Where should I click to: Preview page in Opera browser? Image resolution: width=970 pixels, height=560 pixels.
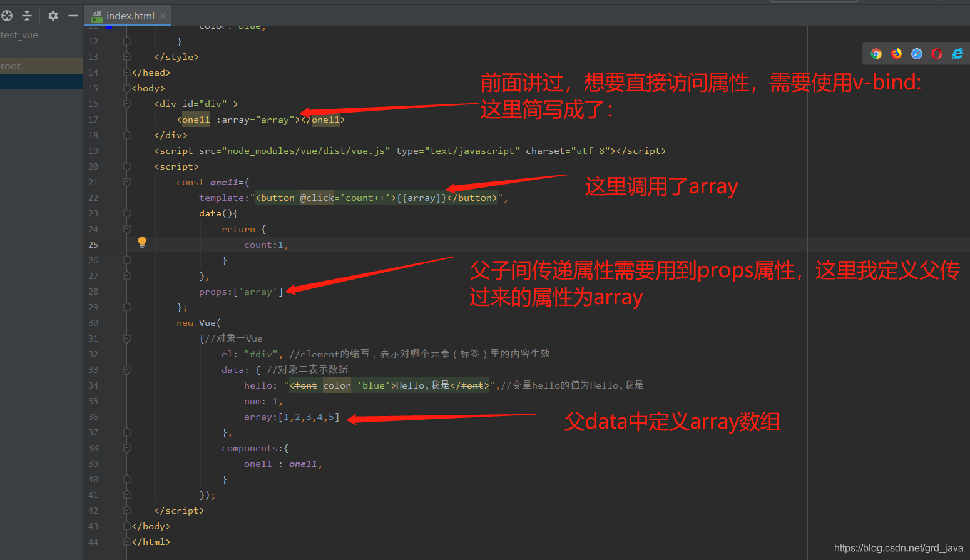click(937, 54)
